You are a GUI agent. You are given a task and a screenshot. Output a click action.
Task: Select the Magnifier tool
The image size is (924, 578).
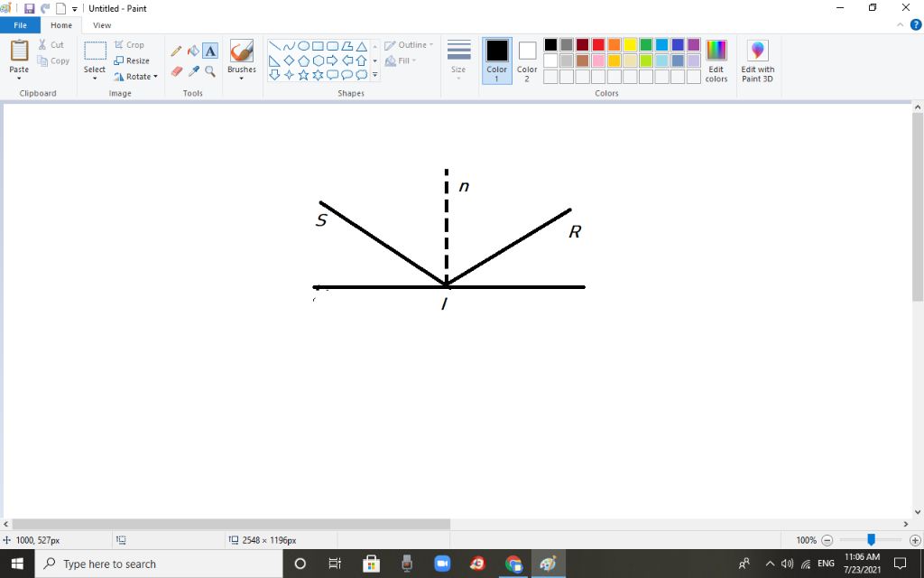[x=210, y=71]
